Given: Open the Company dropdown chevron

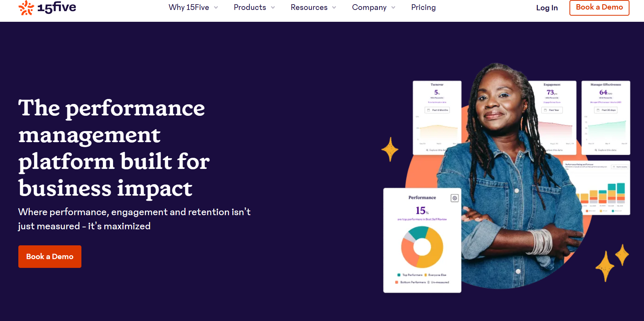Looking at the screenshot, I should (x=393, y=8).
